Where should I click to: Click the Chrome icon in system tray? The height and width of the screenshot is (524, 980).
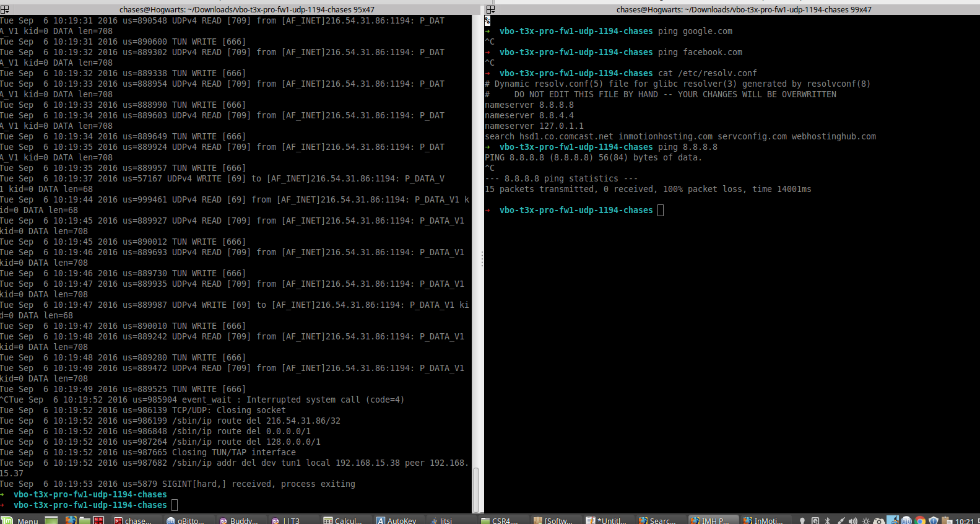tap(920, 520)
